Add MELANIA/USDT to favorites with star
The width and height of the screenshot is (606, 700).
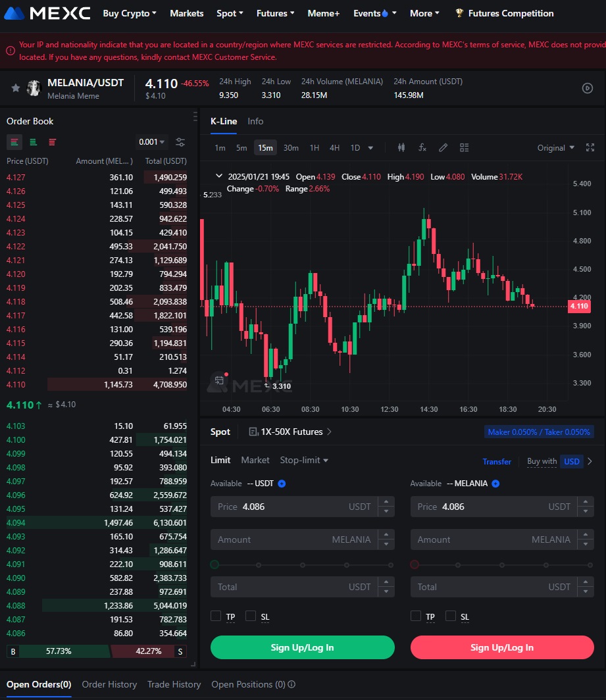pyautogui.click(x=16, y=88)
